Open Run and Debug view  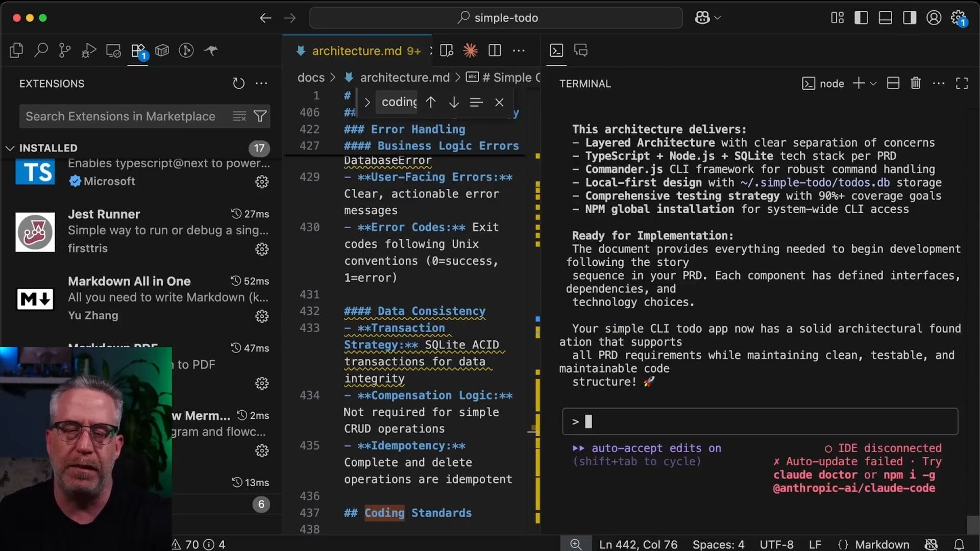pos(89,51)
